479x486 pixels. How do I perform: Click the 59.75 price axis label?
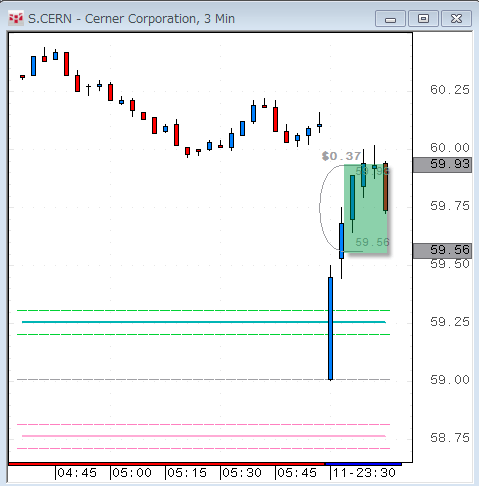pos(450,206)
